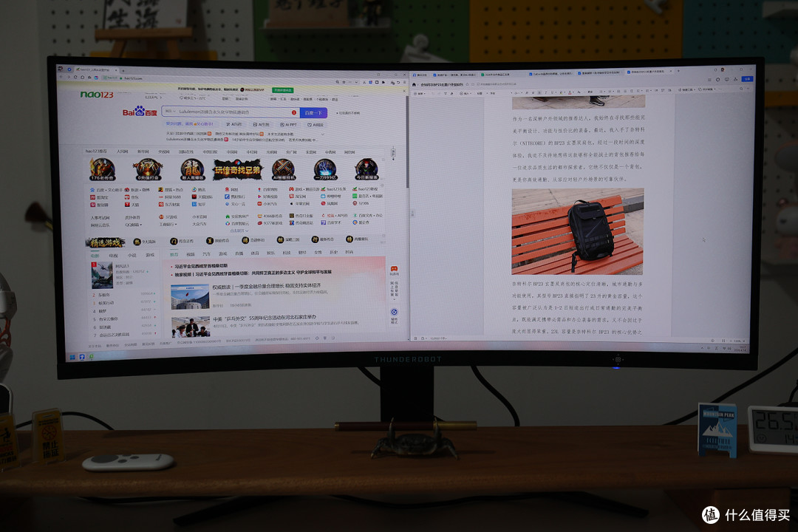Open the dragon 龍 game icon
This screenshot has height=532, width=798.
click(x=192, y=169)
